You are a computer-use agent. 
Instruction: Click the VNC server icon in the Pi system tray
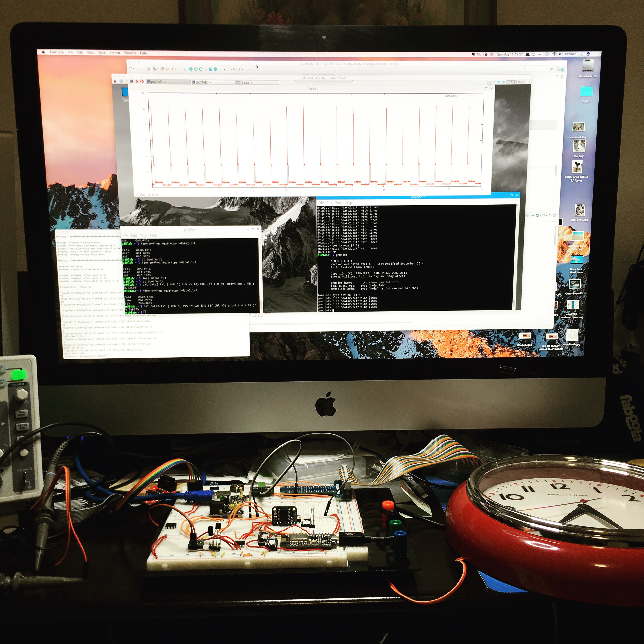click(490, 82)
